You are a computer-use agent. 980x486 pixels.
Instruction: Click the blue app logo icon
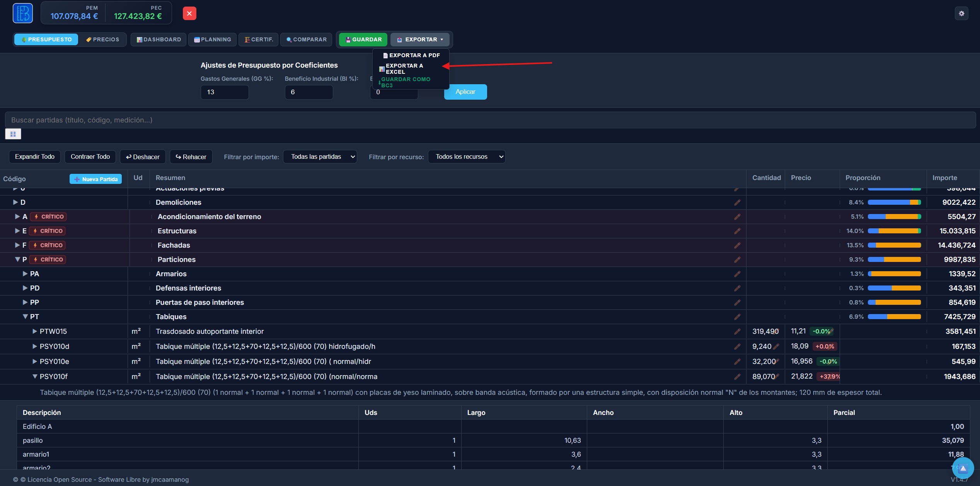coord(23,13)
